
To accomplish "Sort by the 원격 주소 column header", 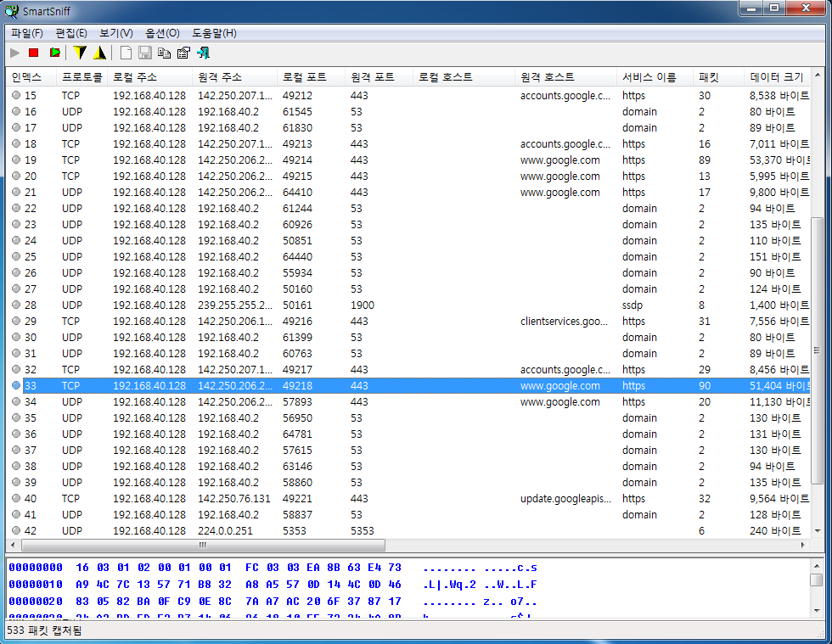I will (x=234, y=77).
